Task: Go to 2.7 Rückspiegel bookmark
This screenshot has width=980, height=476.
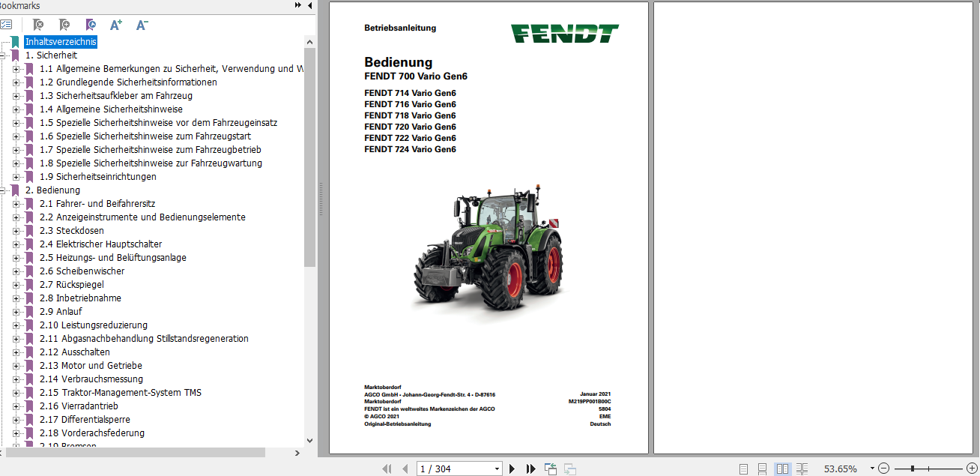Action: coord(72,285)
